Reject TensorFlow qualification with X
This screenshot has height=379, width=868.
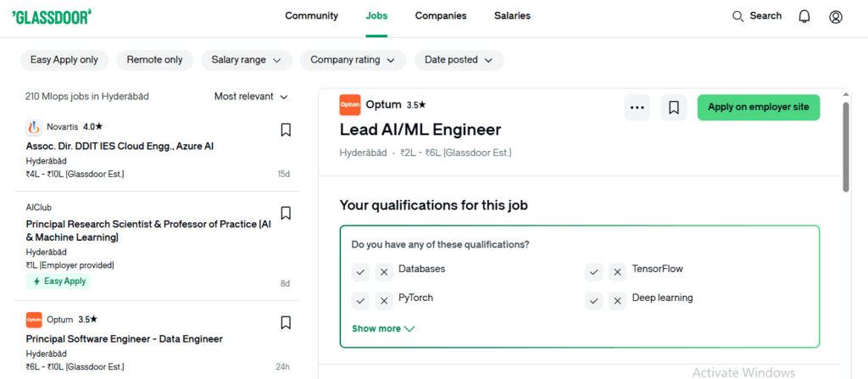(x=616, y=271)
